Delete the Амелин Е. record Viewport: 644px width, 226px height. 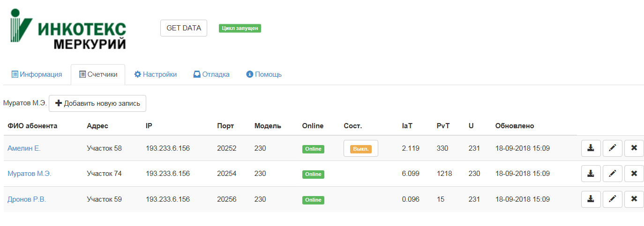[x=634, y=148]
